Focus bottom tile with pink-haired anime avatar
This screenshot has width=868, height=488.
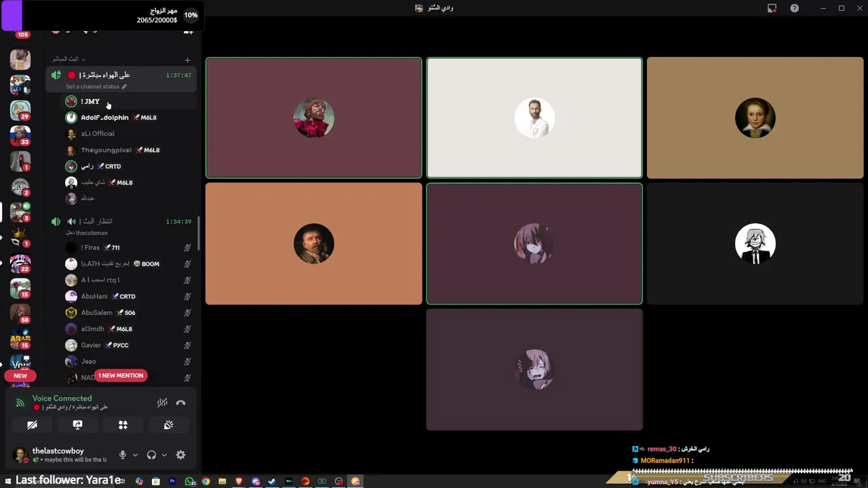pos(534,369)
